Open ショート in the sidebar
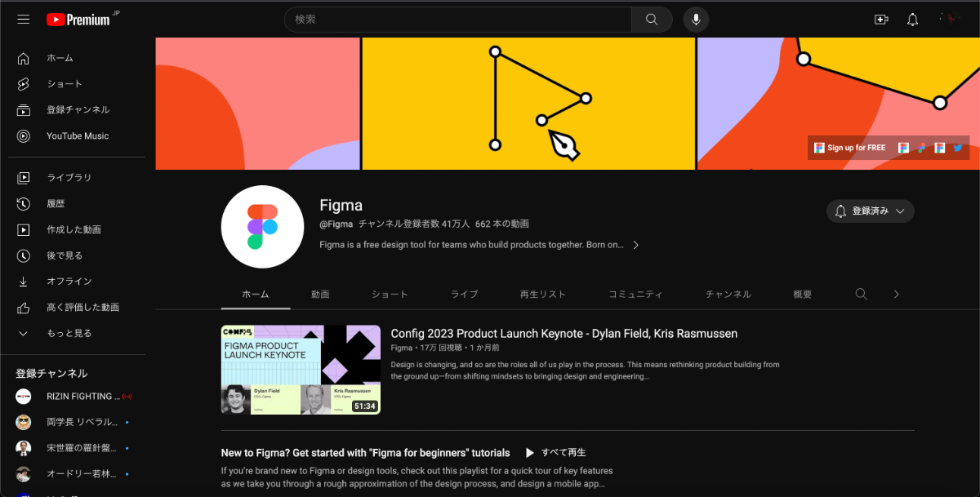 pyautogui.click(x=77, y=84)
